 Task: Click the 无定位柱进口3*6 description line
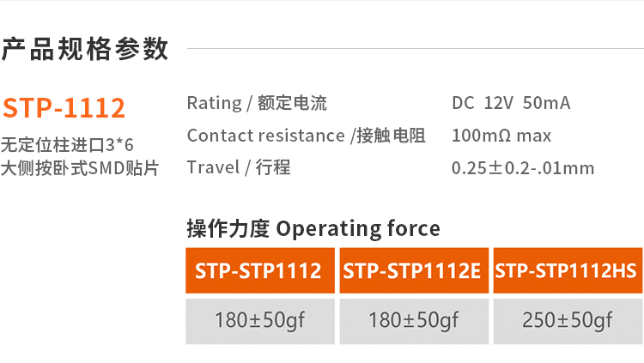[67, 145]
